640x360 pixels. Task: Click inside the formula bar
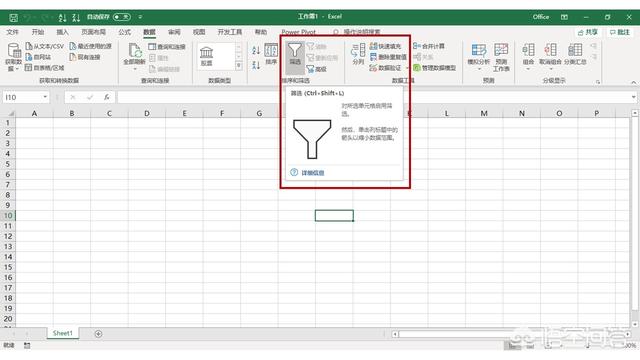[373, 97]
